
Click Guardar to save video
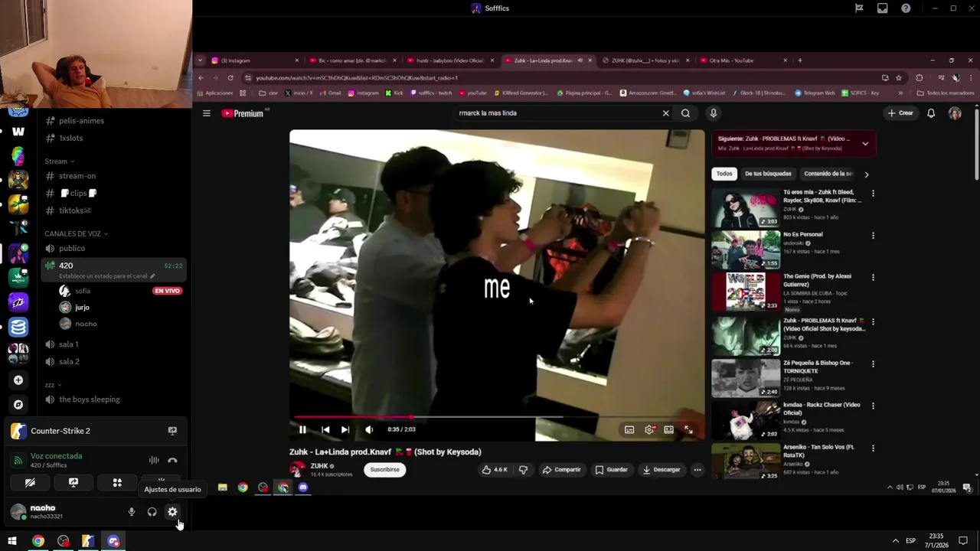(x=612, y=470)
